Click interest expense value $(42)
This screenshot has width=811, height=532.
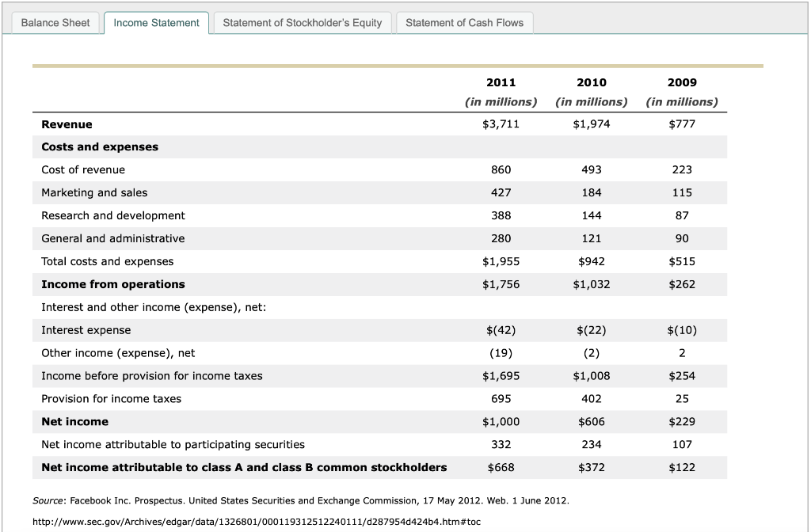(501, 330)
